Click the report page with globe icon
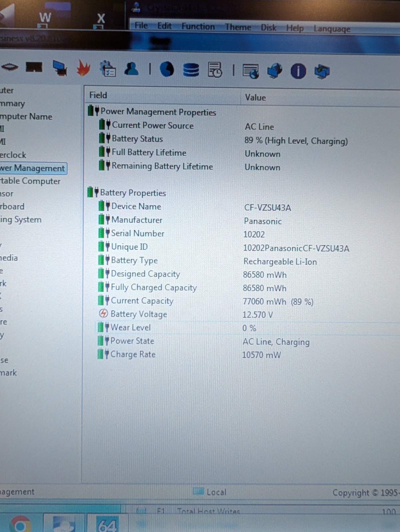400x532 pixels. [x=251, y=71]
